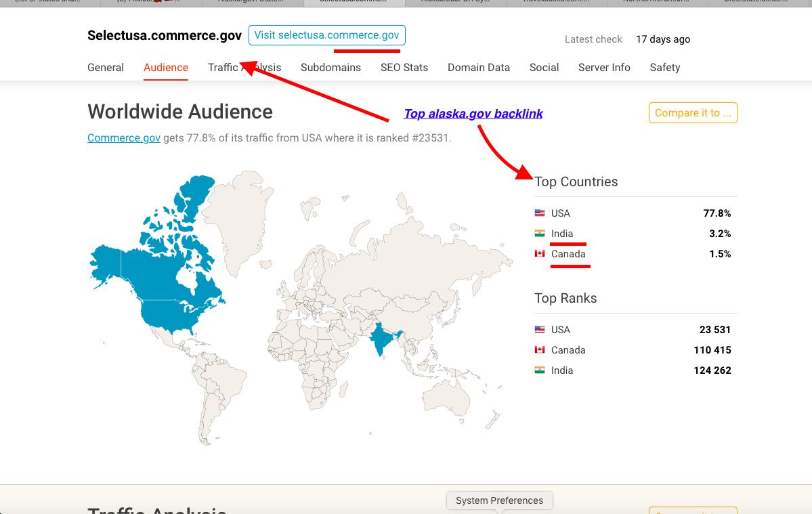Click Visit selectusa.commerce.gov button

(327, 35)
